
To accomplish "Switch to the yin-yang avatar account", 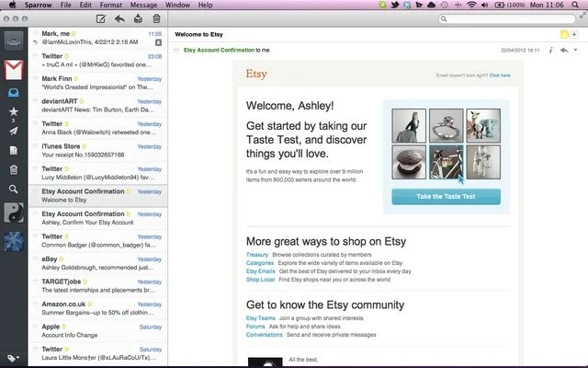I will 14,213.
